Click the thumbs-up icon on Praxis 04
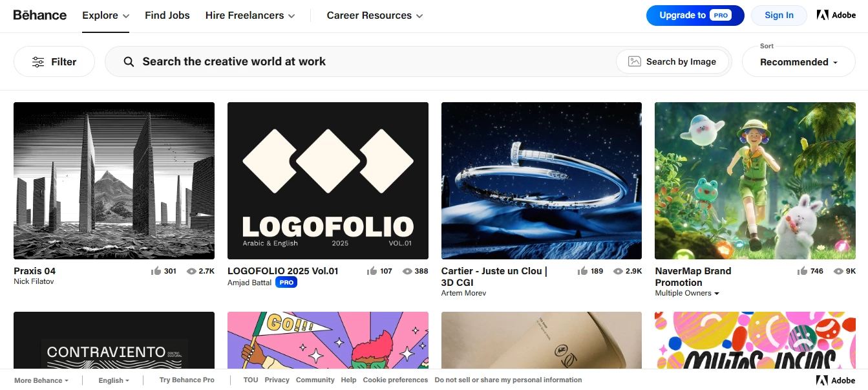 (x=156, y=271)
